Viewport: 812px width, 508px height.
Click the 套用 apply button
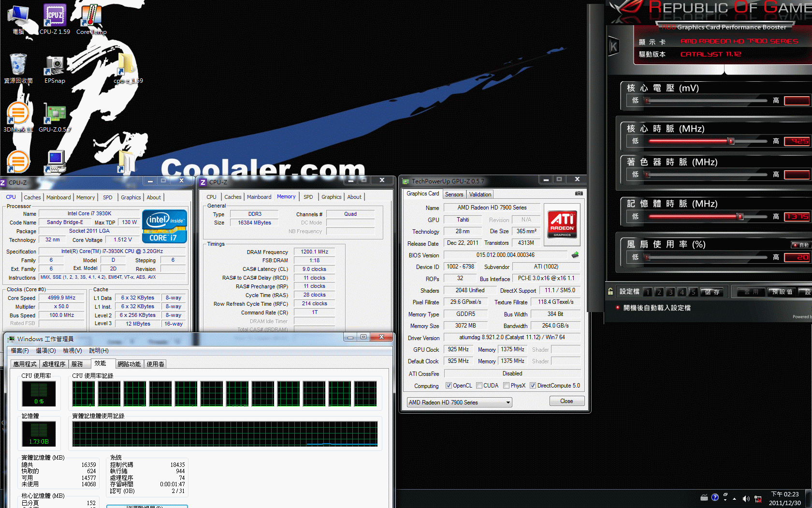pyautogui.click(x=751, y=292)
